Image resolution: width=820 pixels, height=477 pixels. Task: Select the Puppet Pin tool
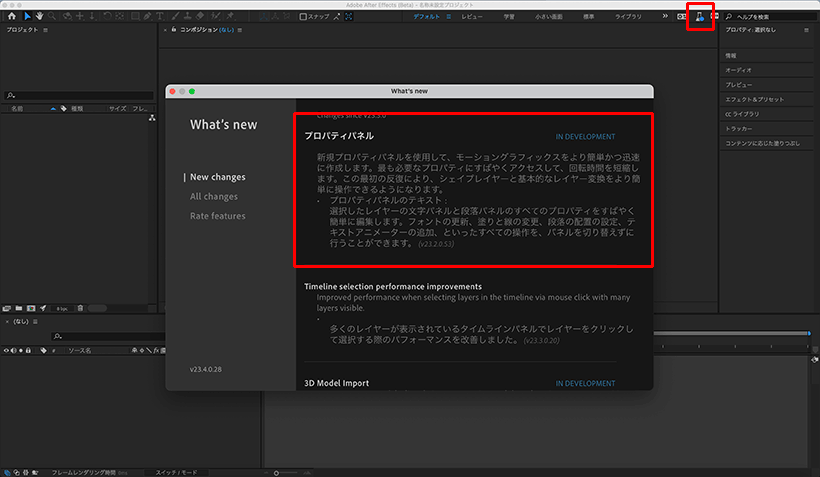(x=230, y=16)
